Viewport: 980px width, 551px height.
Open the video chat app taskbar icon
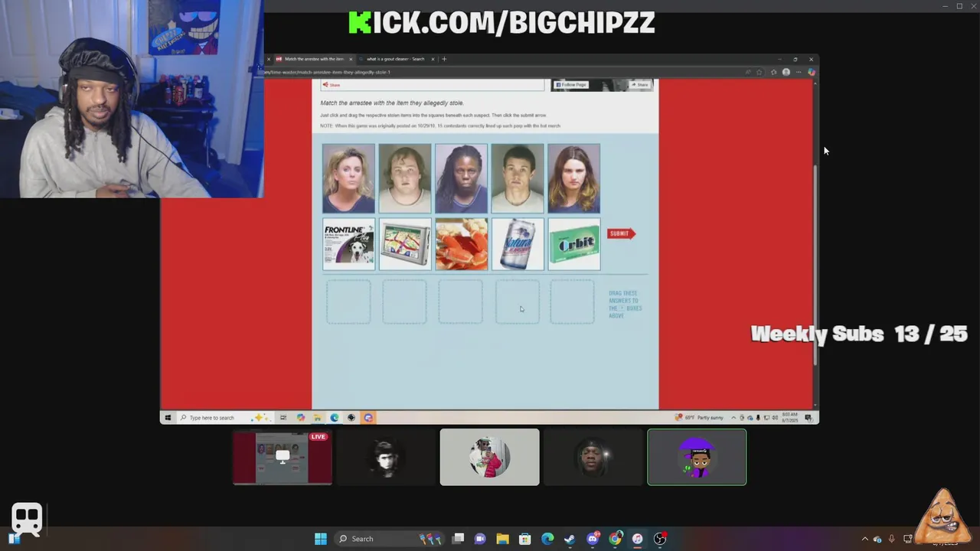480,539
